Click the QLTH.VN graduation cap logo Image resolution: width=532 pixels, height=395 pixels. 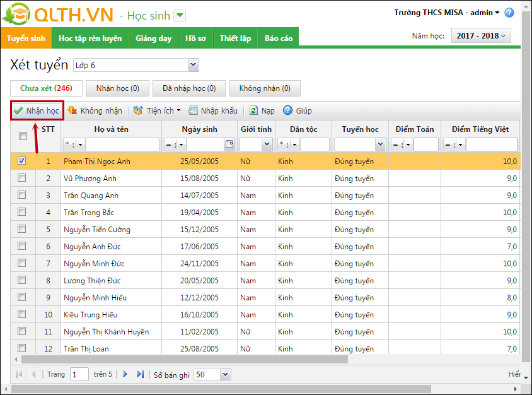point(16,14)
